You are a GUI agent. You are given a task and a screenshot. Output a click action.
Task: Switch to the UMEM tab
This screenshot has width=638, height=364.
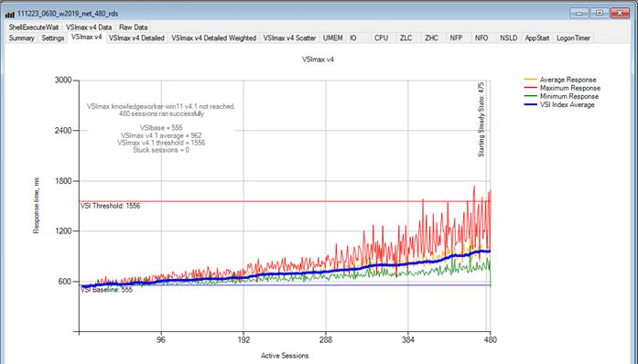point(333,37)
